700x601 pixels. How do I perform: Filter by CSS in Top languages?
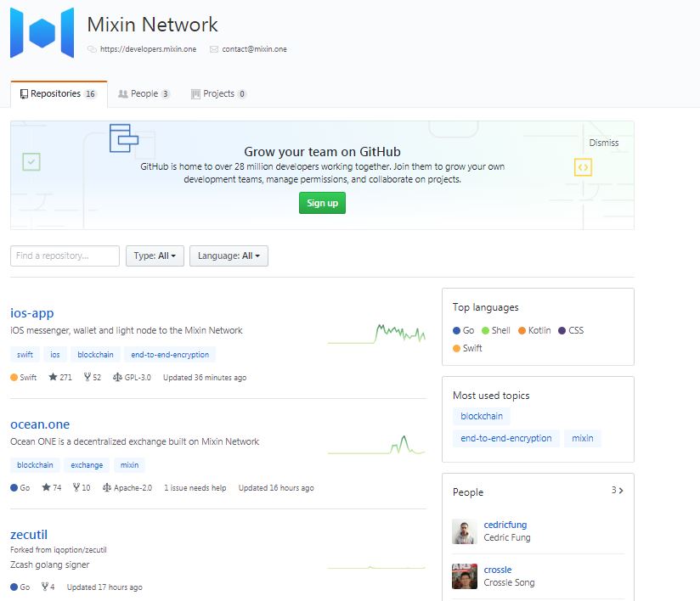coord(571,330)
